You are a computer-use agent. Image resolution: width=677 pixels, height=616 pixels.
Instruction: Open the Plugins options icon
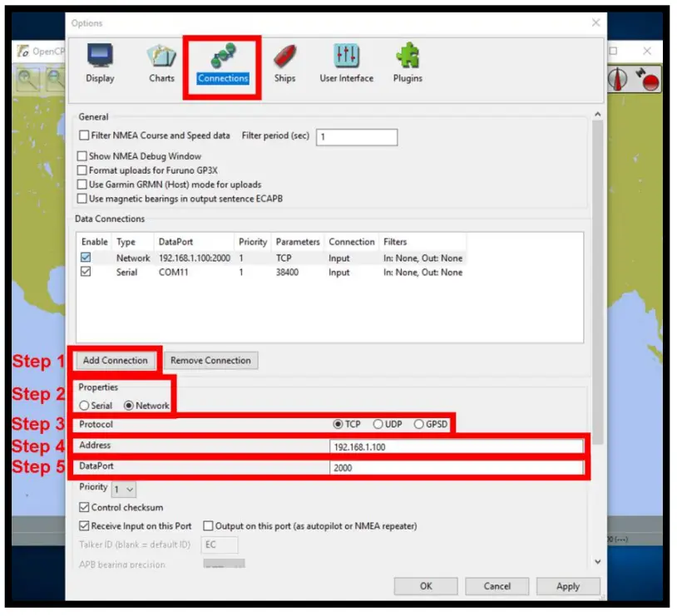[x=408, y=63]
